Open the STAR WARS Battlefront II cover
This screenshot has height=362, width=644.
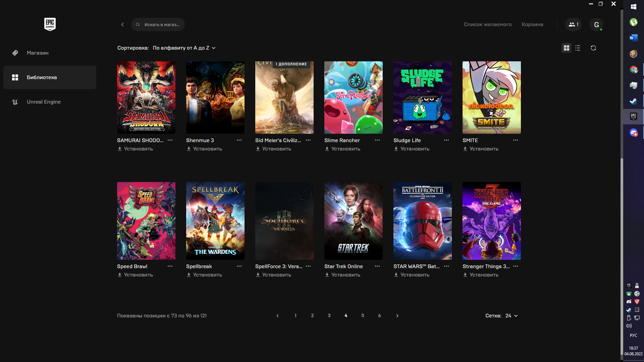pos(423,221)
